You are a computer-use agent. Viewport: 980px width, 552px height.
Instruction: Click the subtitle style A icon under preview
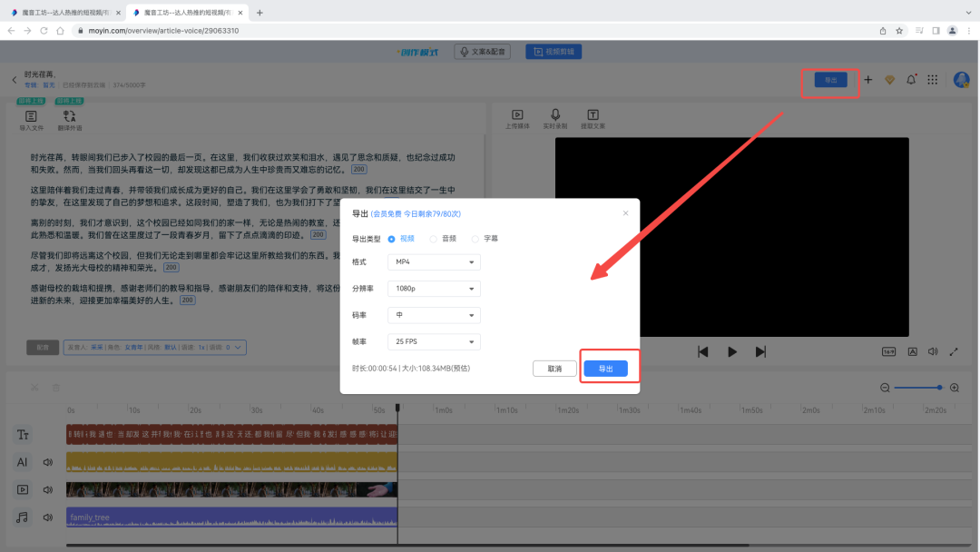click(913, 352)
